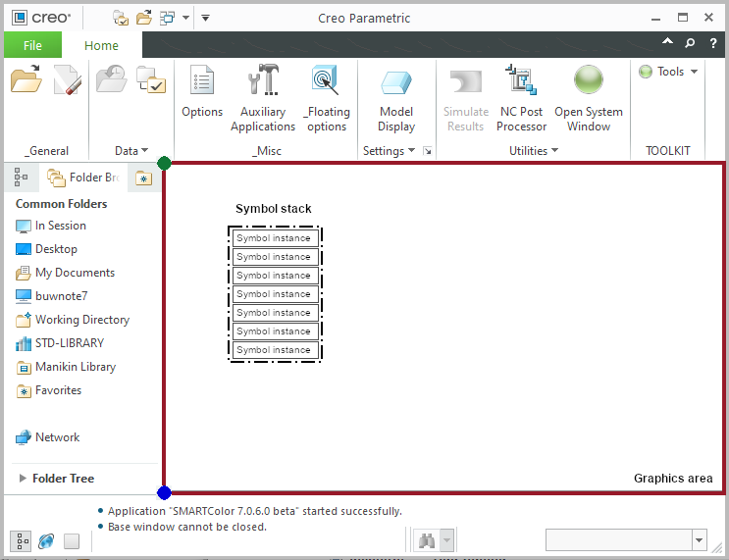The width and height of the screenshot is (729, 560).
Task: Run the NC Post Processor
Action: (521, 82)
